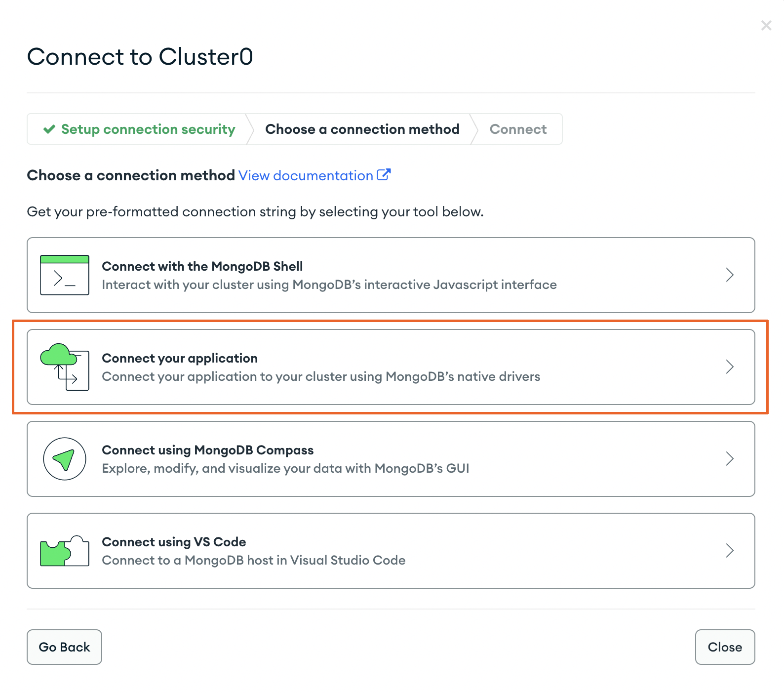Viewport: 784px width, 693px height.
Task: Click the external link icon beside View documentation
Action: (x=384, y=174)
